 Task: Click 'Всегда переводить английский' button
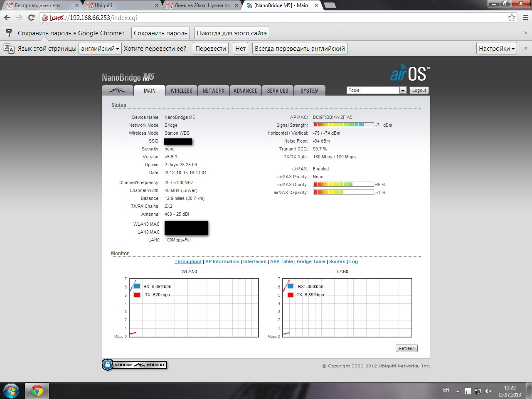click(x=300, y=48)
